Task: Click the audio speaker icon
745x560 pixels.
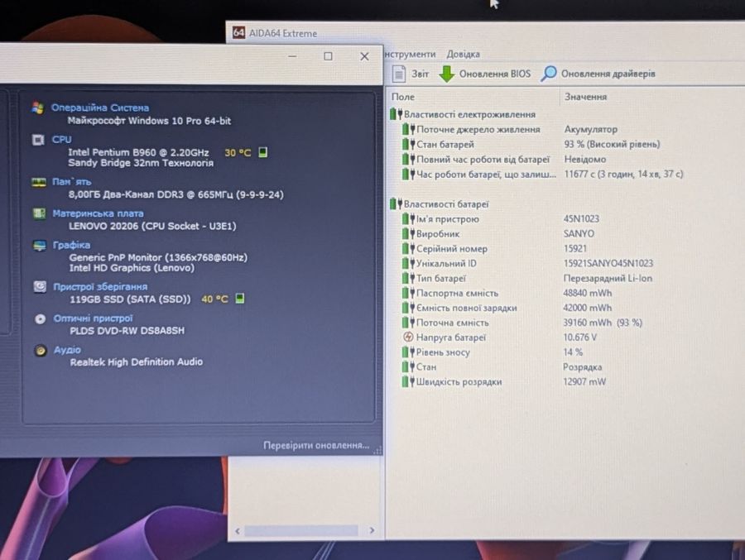Action: click(41, 351)
